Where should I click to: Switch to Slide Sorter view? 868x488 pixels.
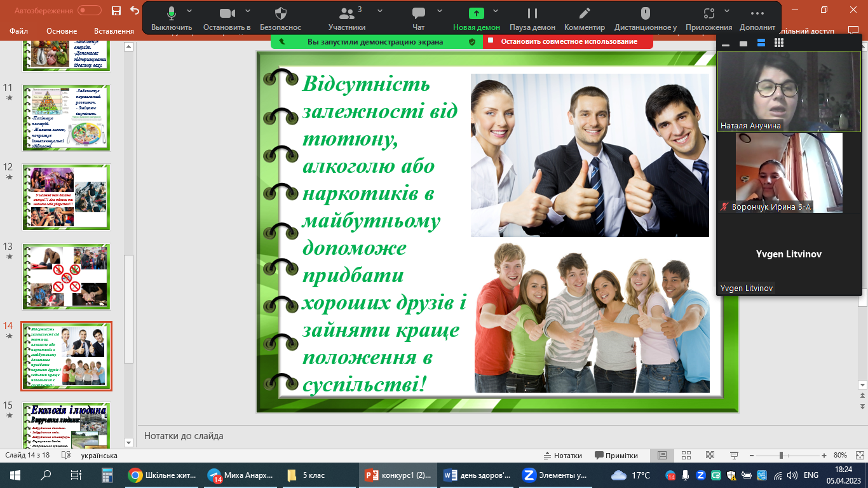tap(686, 456)
